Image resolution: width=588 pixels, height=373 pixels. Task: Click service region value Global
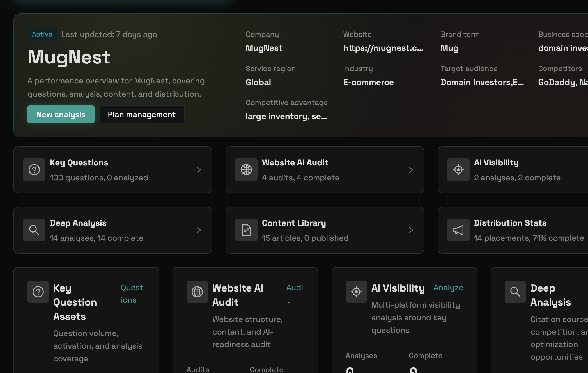point(258,82)
